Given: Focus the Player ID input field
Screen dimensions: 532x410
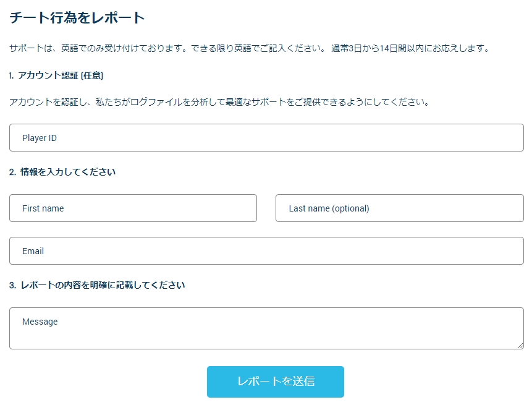Looking at the screenshot, I should tap(266, 138).
